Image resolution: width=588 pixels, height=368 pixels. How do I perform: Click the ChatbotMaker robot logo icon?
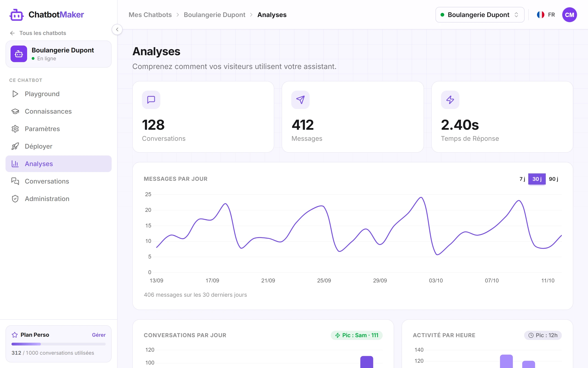pos(17,15)
